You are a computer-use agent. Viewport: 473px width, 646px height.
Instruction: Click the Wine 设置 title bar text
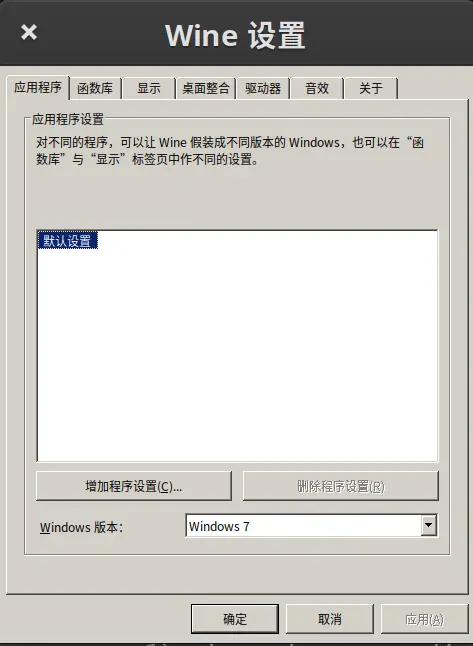point(235,36)
